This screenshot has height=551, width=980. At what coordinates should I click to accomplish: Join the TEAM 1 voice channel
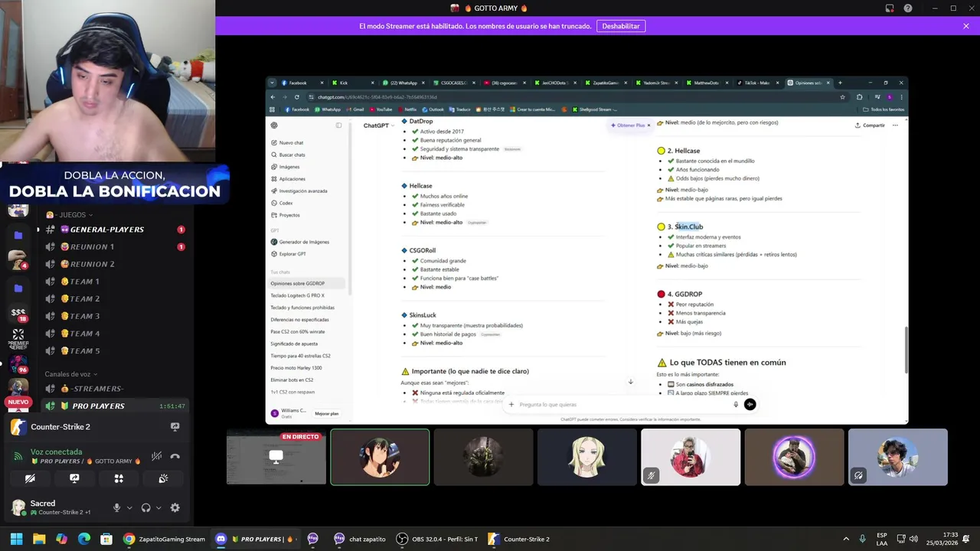pyautogui.click(x=113, y=282)
